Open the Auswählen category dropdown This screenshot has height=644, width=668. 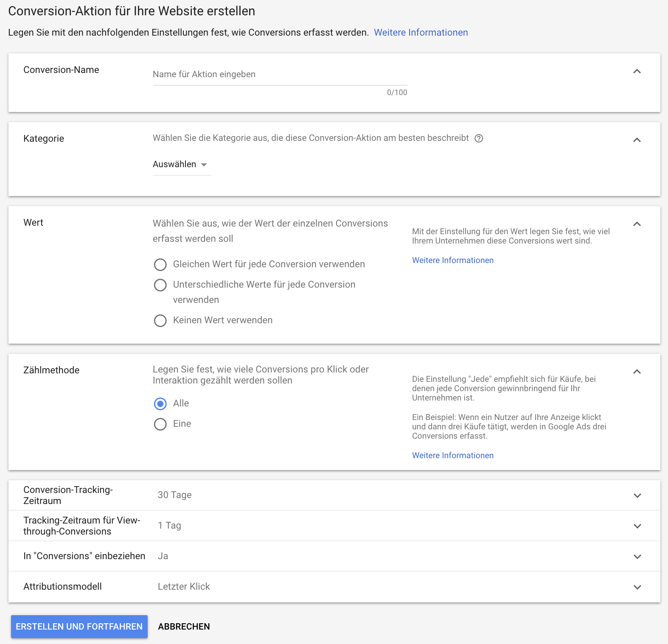(182, 165)
